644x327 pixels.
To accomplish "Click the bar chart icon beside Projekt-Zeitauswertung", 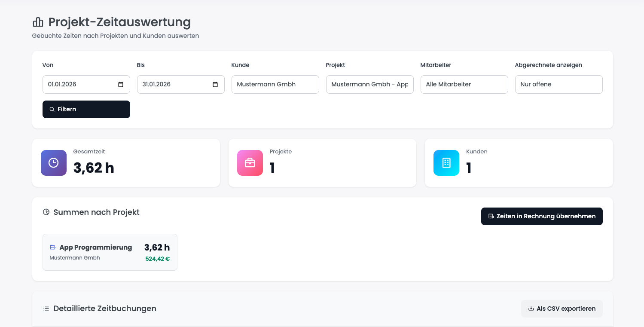I will click(x=38, y=22).
